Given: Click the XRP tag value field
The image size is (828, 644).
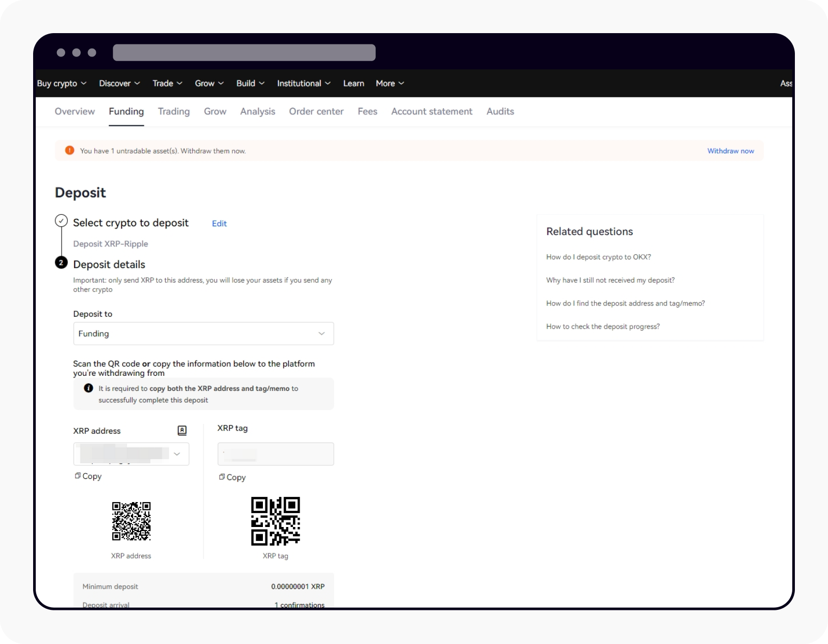Looking at the screenshot, I should click(x=275, y=454).
